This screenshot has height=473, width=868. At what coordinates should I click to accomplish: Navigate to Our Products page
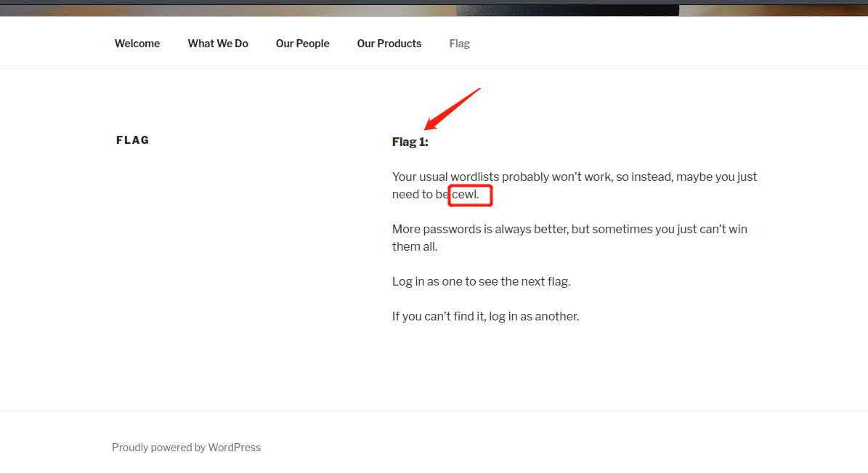coord(389,43)
